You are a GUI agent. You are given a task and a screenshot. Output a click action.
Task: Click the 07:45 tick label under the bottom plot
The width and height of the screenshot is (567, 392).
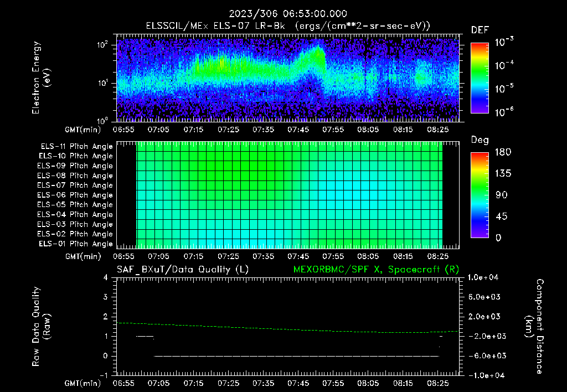tap(298, 383)
